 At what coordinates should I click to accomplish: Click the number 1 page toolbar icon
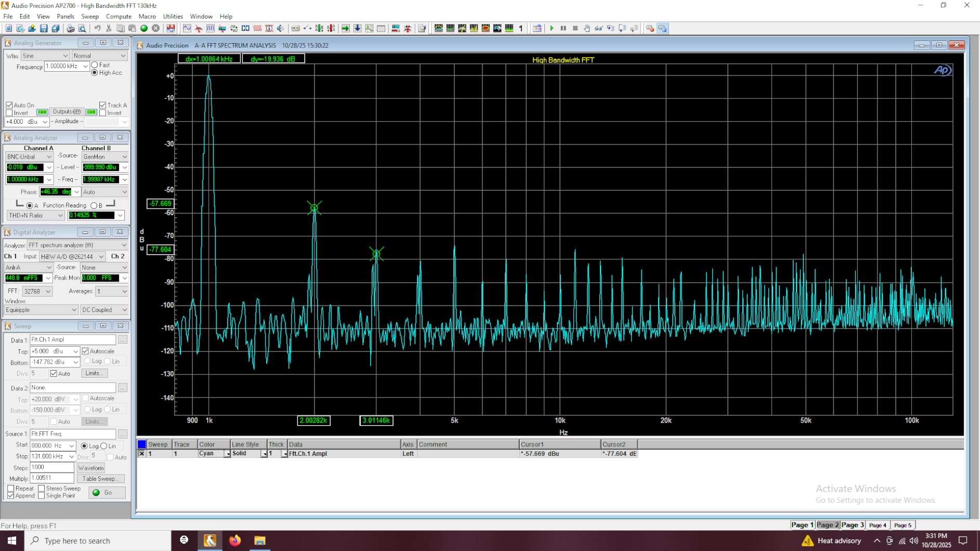point(521,29)
